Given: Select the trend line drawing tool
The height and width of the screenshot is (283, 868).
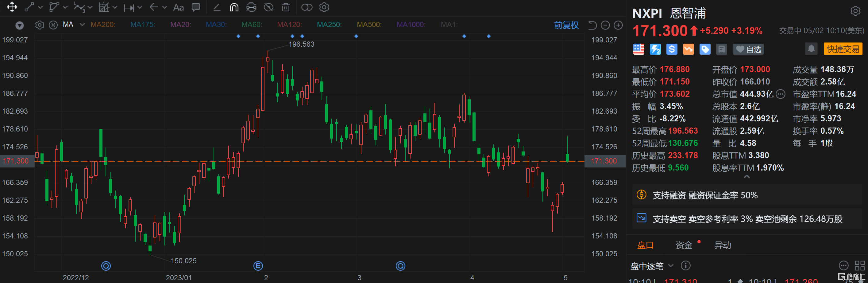Looking at the screenshot, I should pos(29,7).
